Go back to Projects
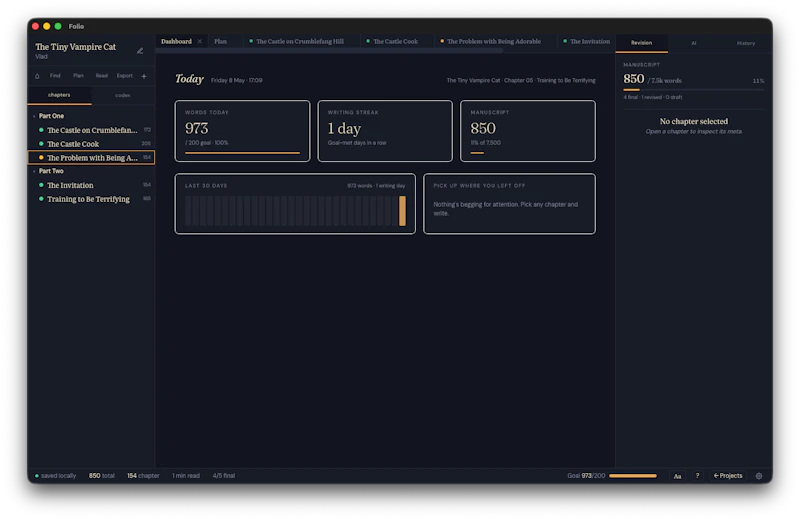This screenshot has height=520, width=800. pyautogui.click(x=728, y=476)
